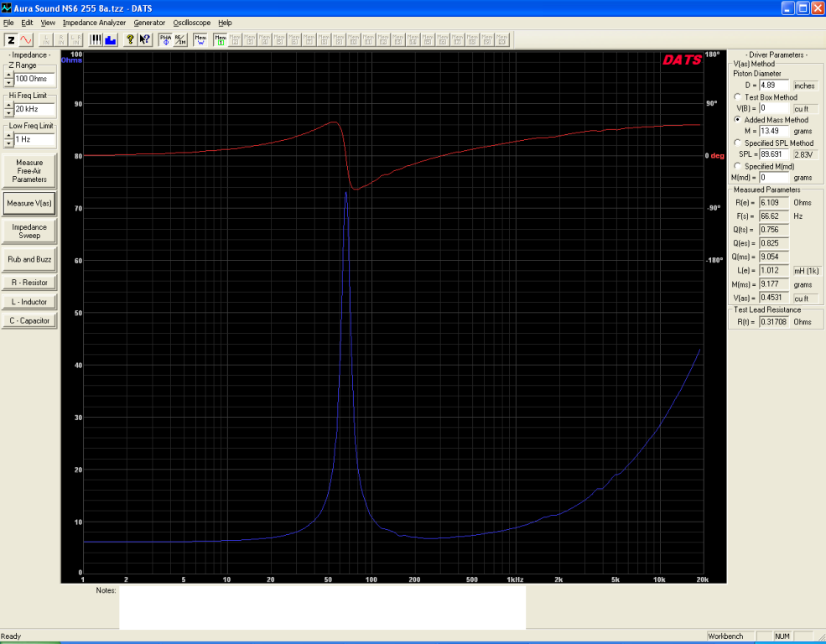This screenshot has height=644, width=826.
Task: Open the vertical bars display icon
Action: pyautogui.click(x=96, y=40)
